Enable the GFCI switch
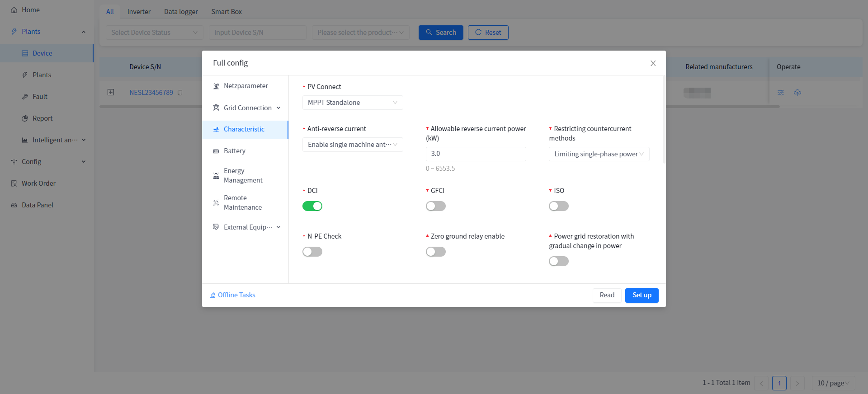This screenshot has height=394, width=868. coord(436,206)
